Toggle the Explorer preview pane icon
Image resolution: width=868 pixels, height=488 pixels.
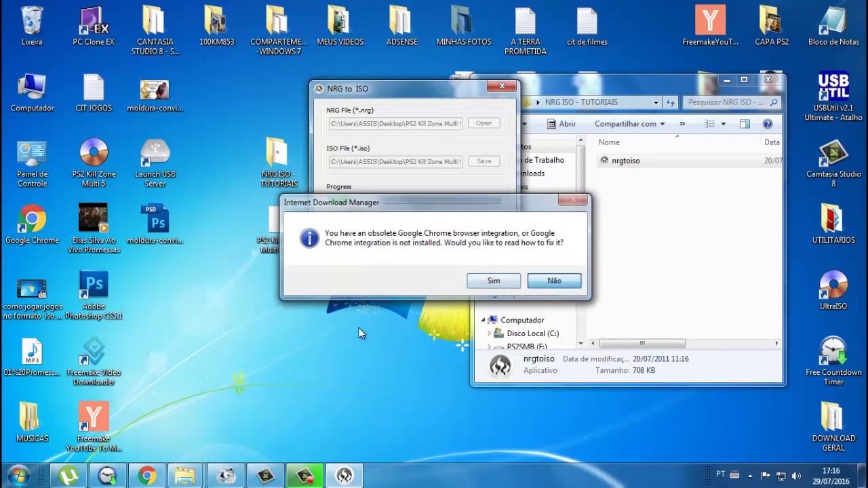click(745, 124)
